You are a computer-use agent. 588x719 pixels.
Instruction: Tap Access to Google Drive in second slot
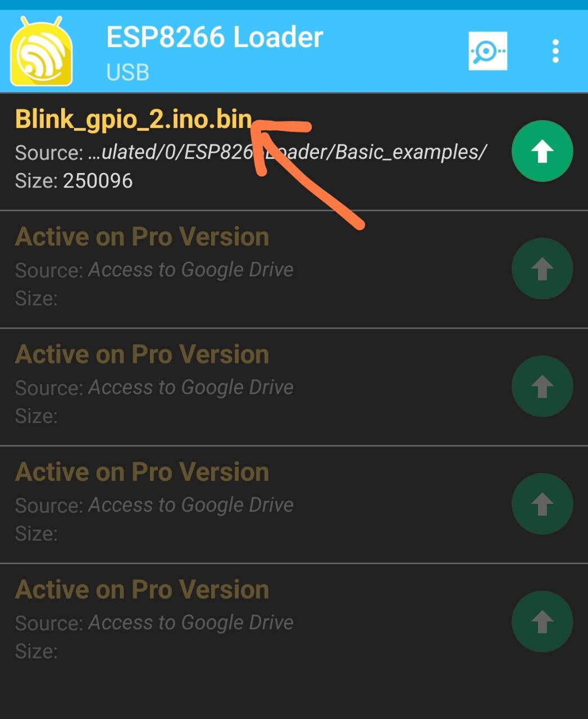pyautogui.click(x=191, y=270)
